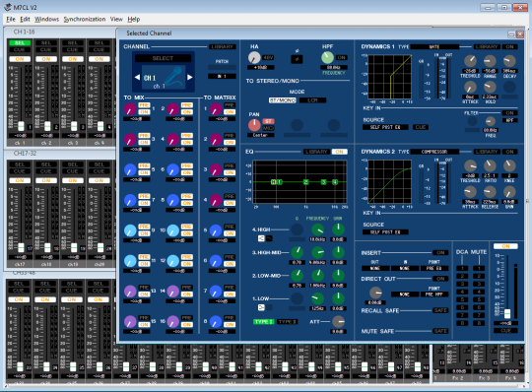Image resolution: width=532 pixels, height=392 pixels.
Task: Open the INSERT POINT PRE EQ selector
Action: point(434,268)
